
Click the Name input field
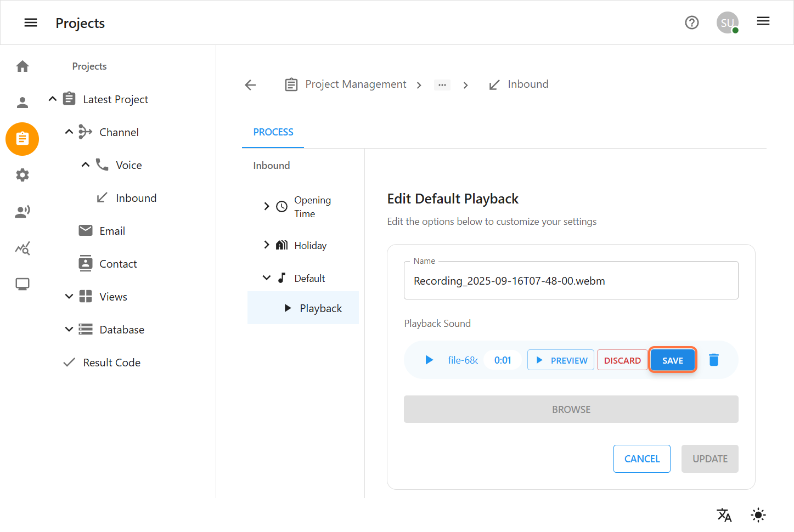(571, 281)
